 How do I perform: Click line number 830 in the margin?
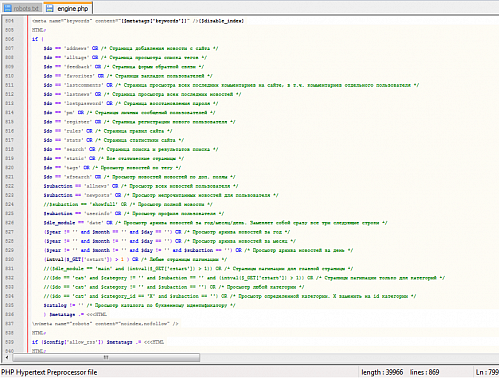point(10,259)
